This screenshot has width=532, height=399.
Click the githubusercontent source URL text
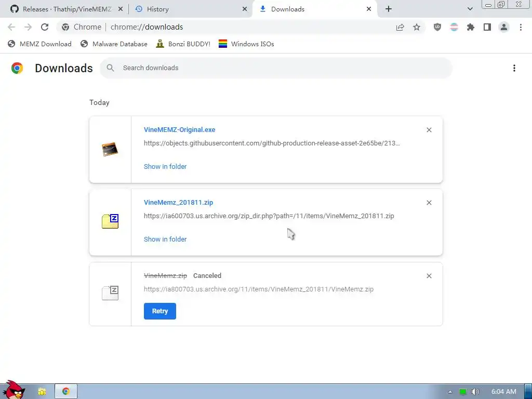click(272, 143)
